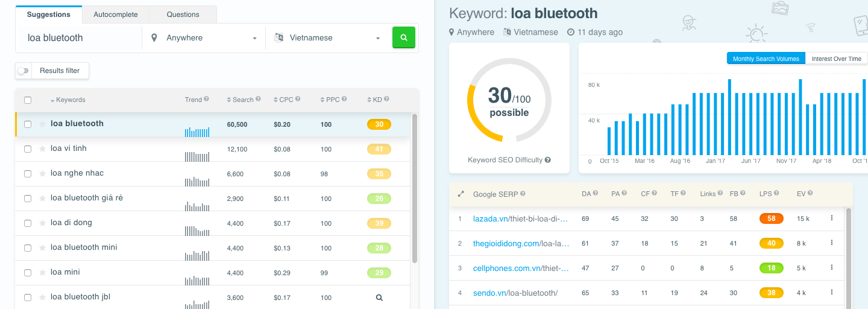Click KD badge 30 for loa bluetooth
This screenshot has height=309, width=868.
pos(379,124)
